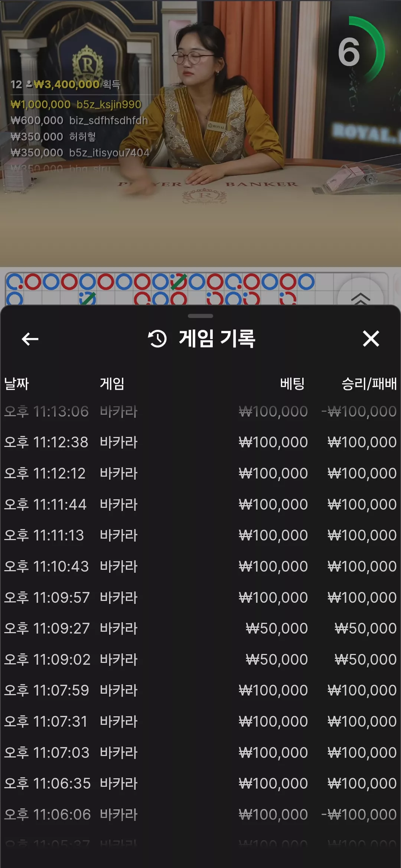This screenshot has height=868, width=401.
Task: Tap the ₩3,400,000 획득 winners summary
Action: [x=65, y=84]
